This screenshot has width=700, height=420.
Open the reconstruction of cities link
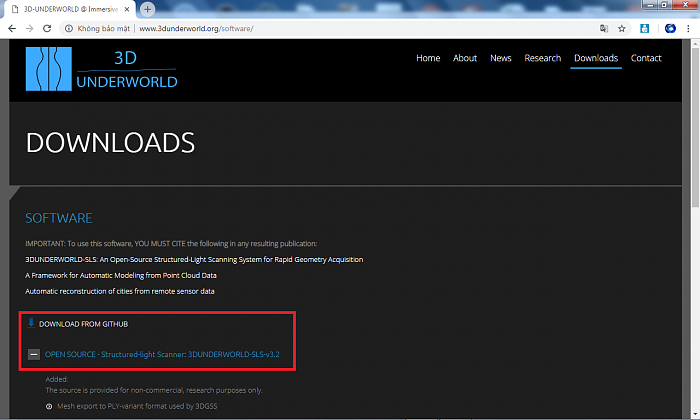click(x=120, y=291)
